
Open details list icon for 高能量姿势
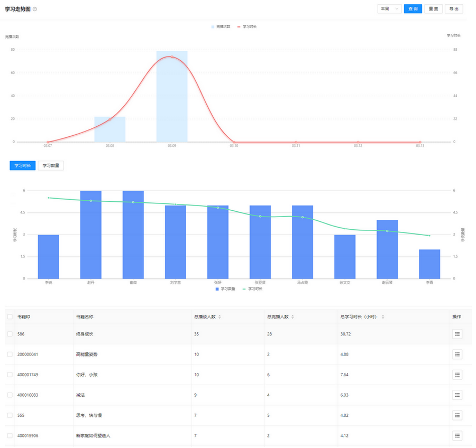click(457, 354)
